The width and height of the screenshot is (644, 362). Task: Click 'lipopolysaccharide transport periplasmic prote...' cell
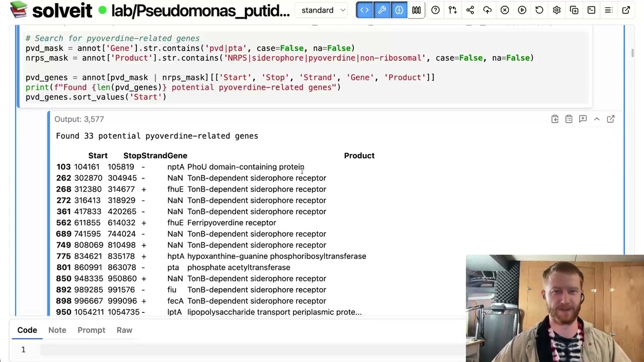[274, 312]
